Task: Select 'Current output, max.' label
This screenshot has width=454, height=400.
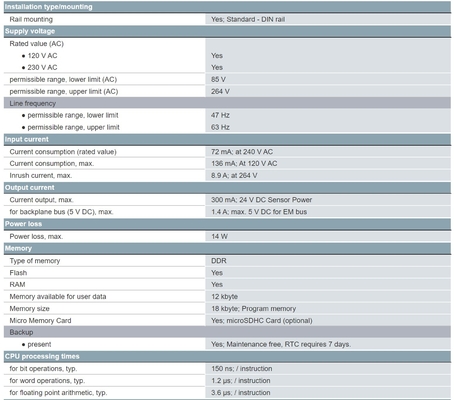Action: [41, 200]
